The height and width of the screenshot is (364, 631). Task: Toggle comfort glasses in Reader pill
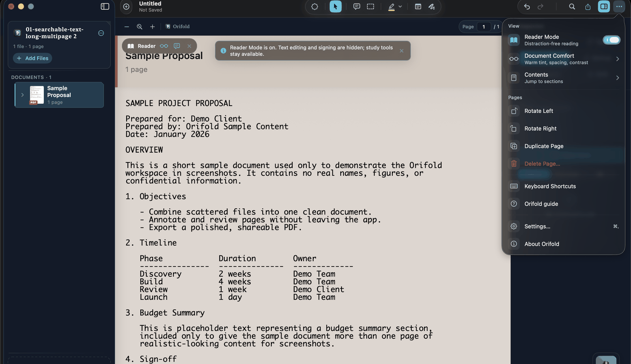(x=164, y=46)
